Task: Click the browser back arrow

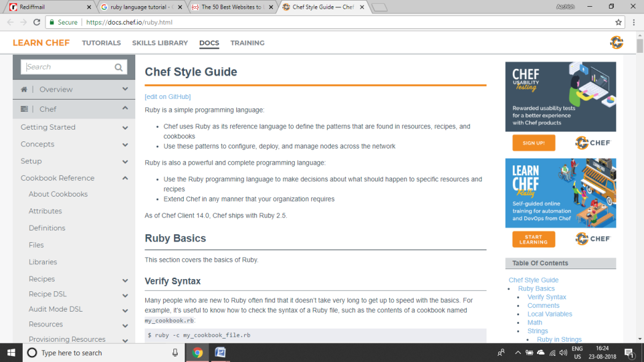Action: tap(10, 22)
